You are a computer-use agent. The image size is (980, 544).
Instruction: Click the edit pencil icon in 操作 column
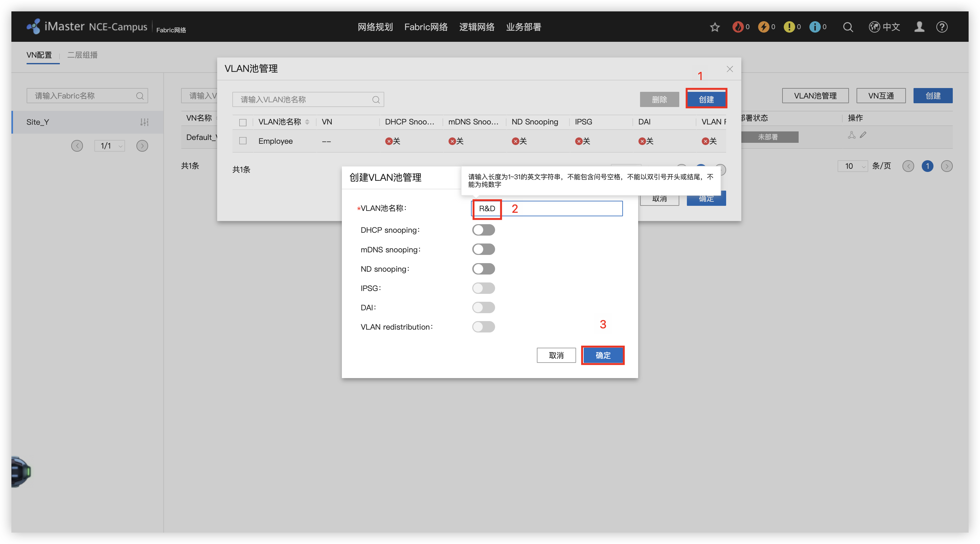[x=863, y=135]
